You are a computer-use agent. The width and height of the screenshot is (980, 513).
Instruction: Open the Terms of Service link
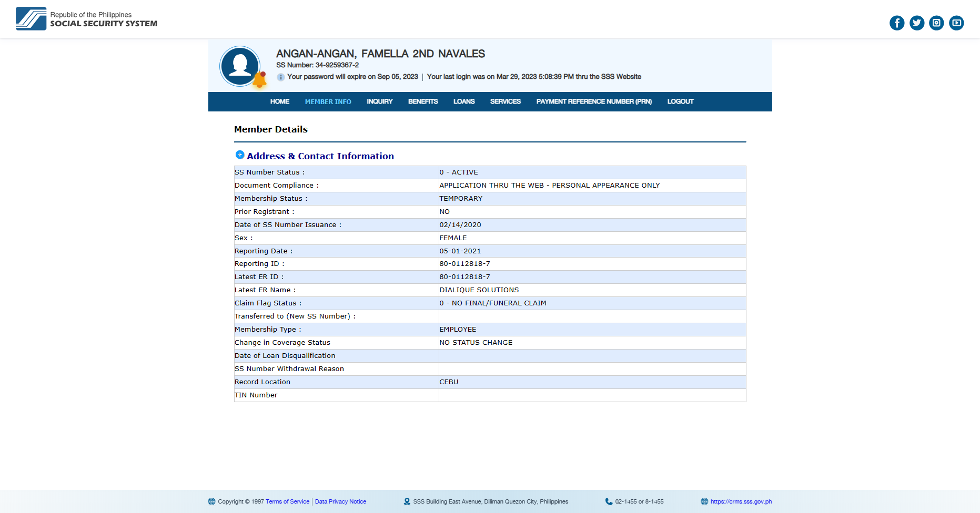[287, 502]
